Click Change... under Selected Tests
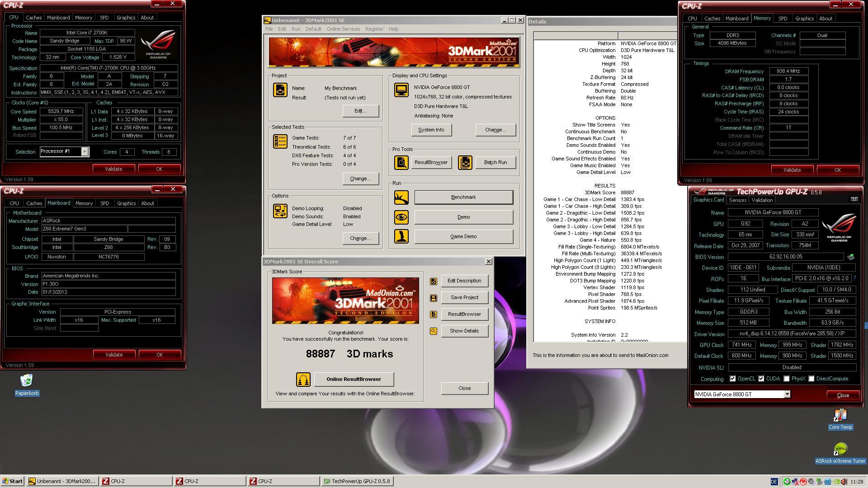The width and height of the screenshot is (868, 488). 360,179
